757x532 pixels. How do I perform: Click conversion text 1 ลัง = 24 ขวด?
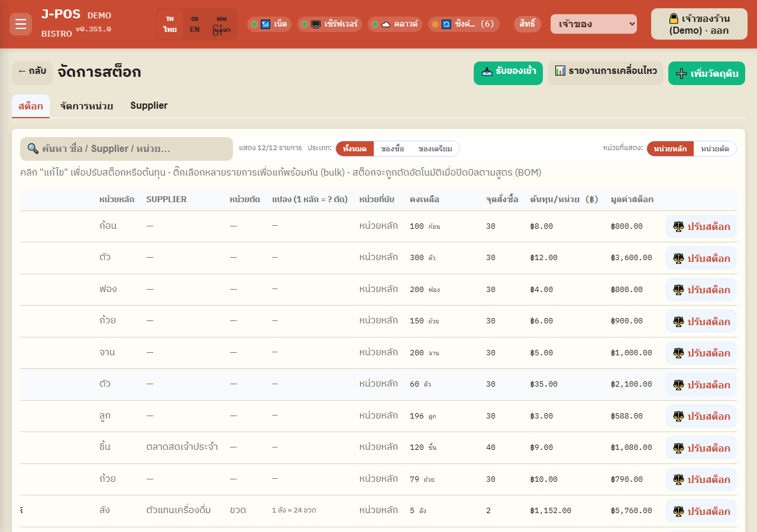(294, 510)
